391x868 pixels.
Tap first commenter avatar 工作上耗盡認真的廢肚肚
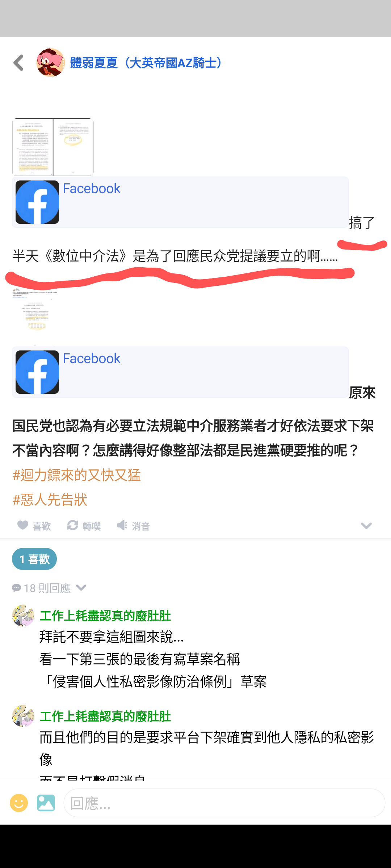pos(23,615)
